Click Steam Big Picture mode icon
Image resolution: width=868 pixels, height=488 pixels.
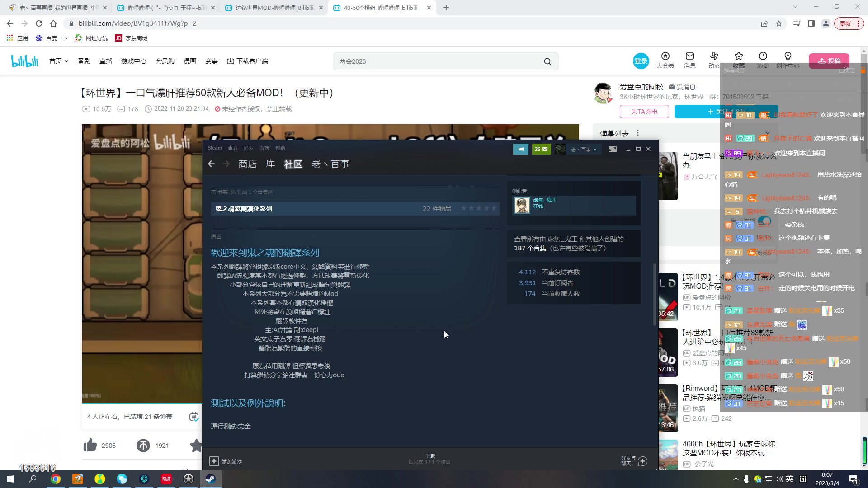click(613, 149)
